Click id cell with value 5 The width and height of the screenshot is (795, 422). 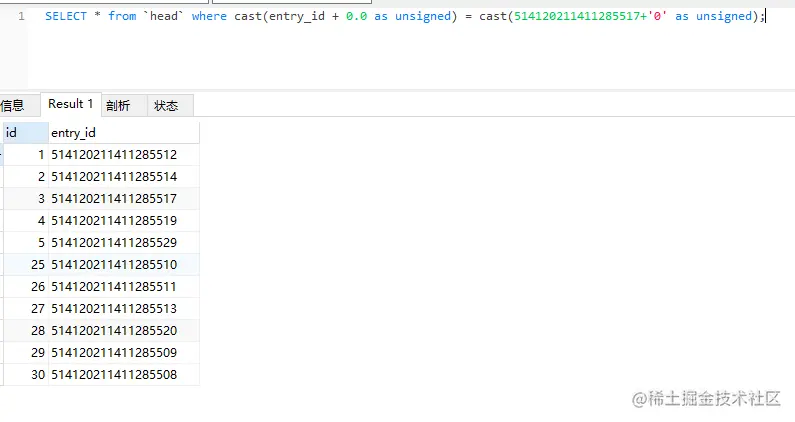tap(25, 242)
